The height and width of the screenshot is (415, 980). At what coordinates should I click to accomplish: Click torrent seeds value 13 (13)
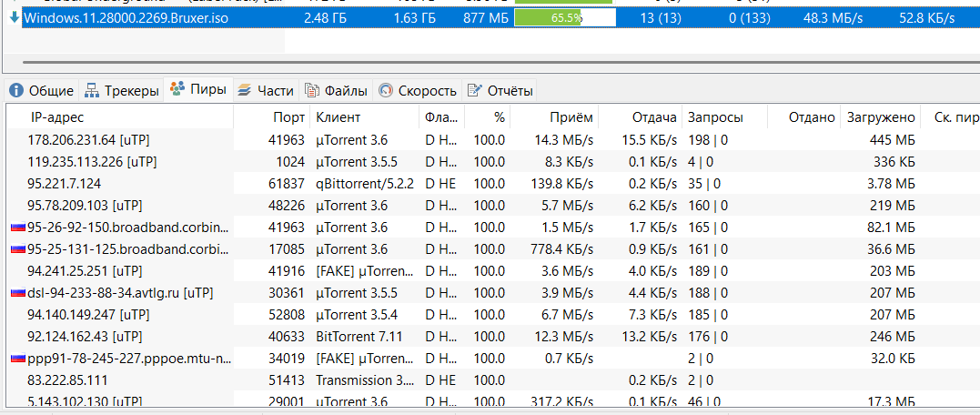(x=661, y=18)
